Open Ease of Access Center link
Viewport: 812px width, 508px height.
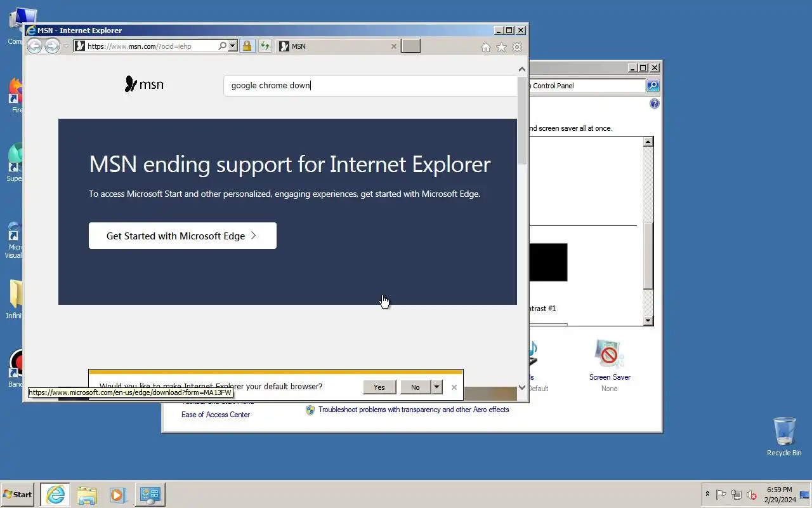click(216, 415)
